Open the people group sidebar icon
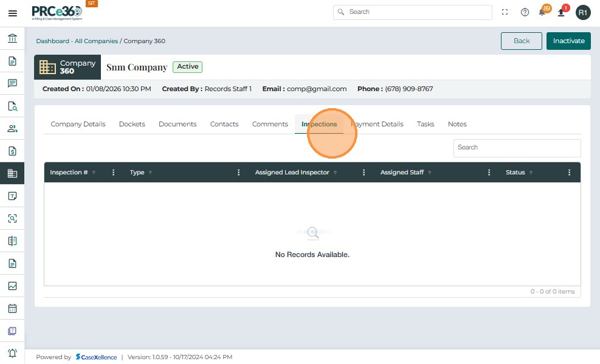The image size is (600, 364). pyautogui.click(x=12, y=128)
